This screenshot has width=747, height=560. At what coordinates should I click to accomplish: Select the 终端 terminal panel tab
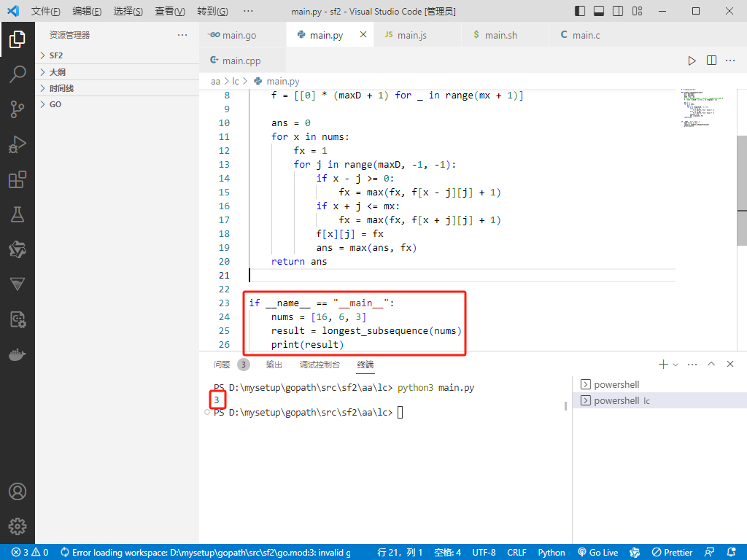click(365, 365)
